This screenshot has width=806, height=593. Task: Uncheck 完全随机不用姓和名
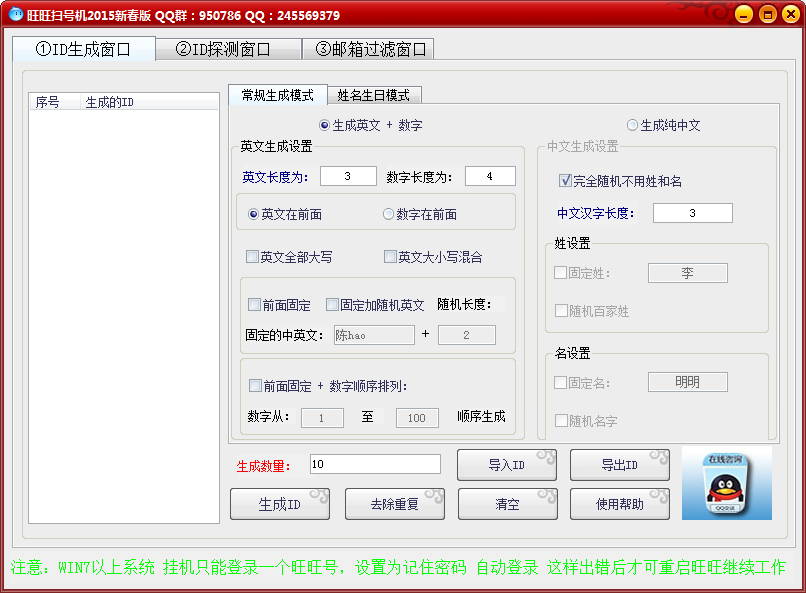pyautogui.click(x=566, y=180)
